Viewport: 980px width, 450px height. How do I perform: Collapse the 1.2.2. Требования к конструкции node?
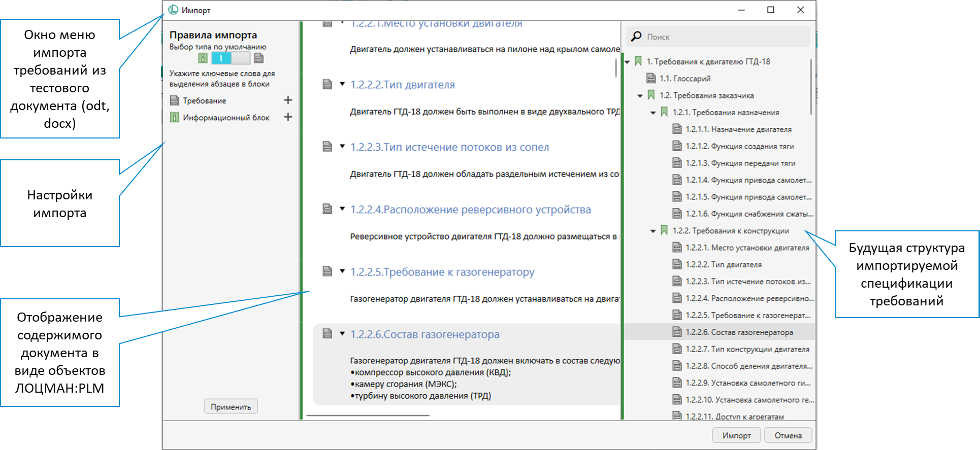(x=653, y=231)
